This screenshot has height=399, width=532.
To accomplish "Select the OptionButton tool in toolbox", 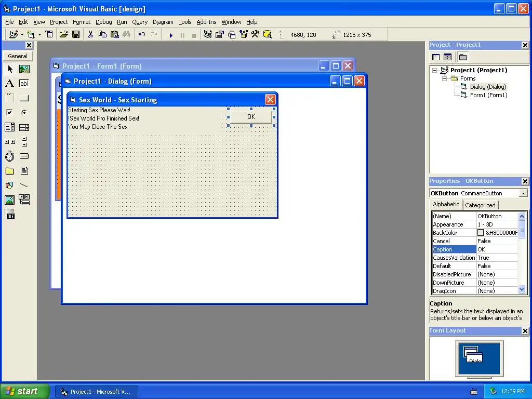I will coord(24,112).
